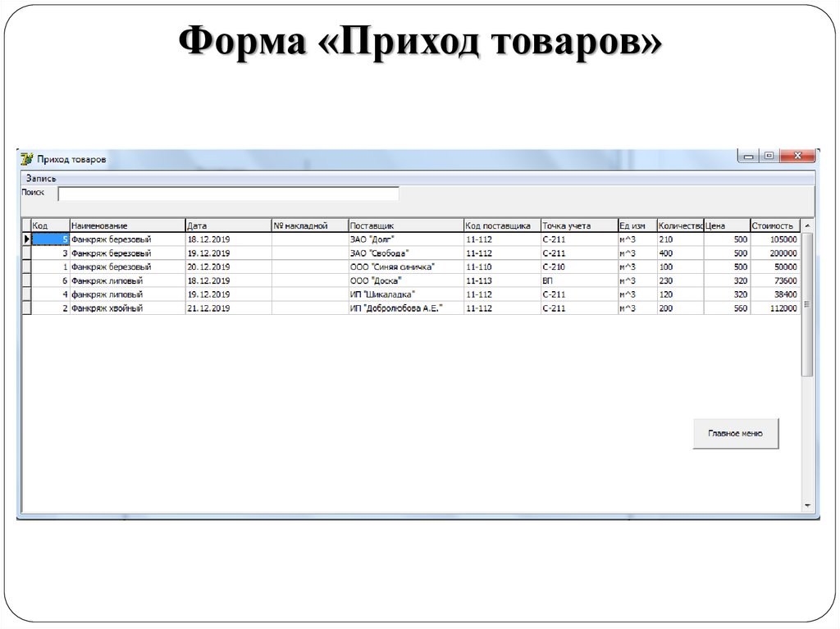Select supplier cell ИП "Шикаладка"

pos(406,294)
